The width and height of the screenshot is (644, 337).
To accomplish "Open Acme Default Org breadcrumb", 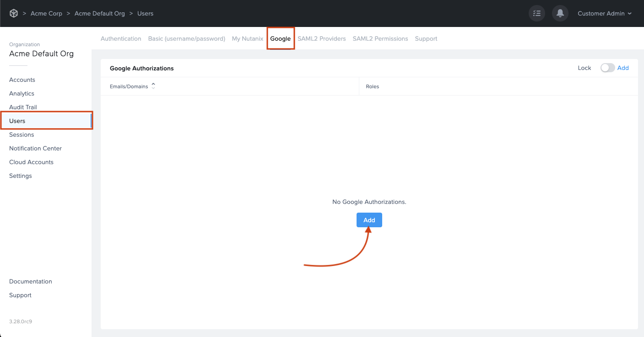I will coord(99,14).
